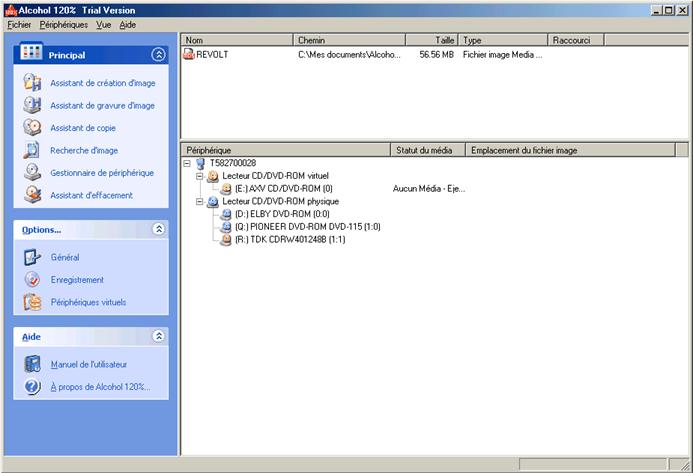Collapse the Lecteur CD/DVD-ROM physique node

(x=200, y=202)
